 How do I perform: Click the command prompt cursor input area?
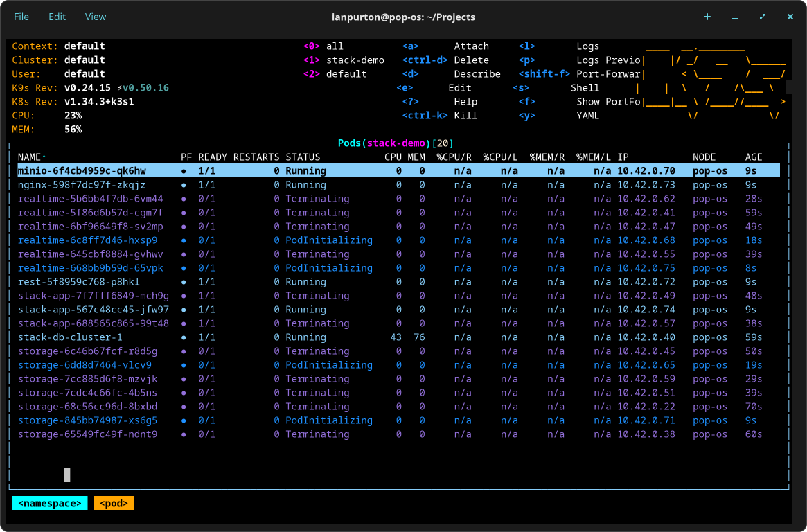67,475
